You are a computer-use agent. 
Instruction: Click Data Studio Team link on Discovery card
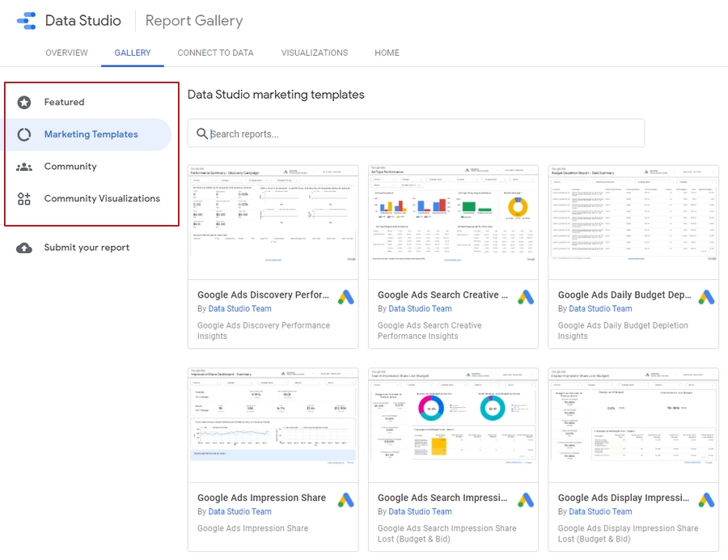click(x=239, y=309)
